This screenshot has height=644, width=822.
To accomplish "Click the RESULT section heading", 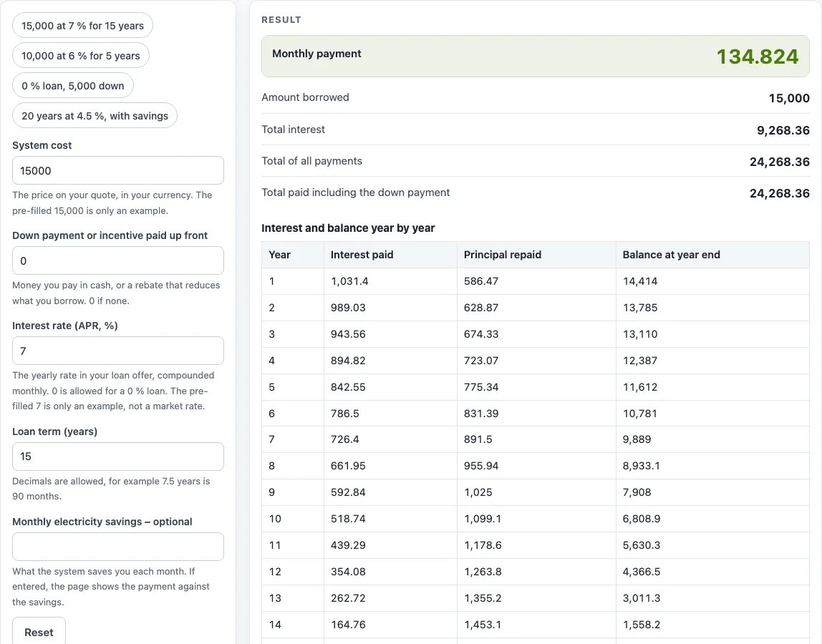I will [x=281, y=20].
